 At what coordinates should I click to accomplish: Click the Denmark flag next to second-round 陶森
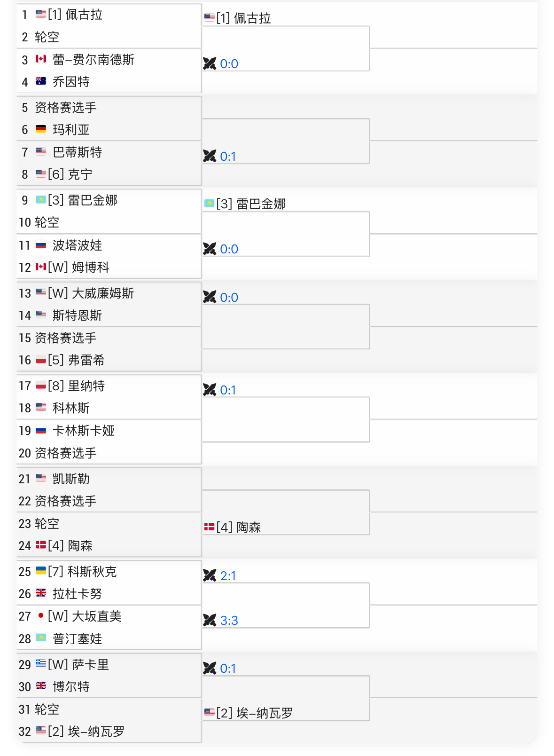209,527
